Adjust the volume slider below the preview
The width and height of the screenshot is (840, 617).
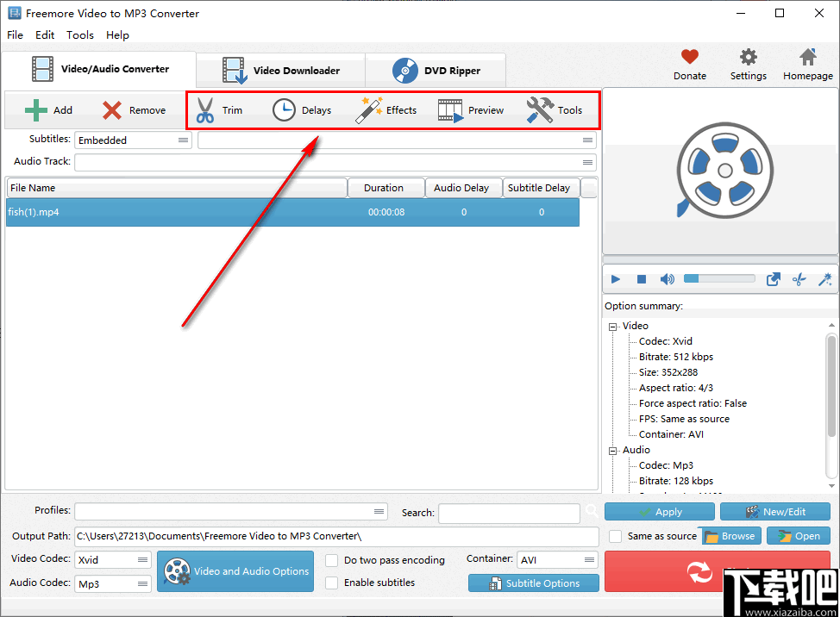(718, 278)
